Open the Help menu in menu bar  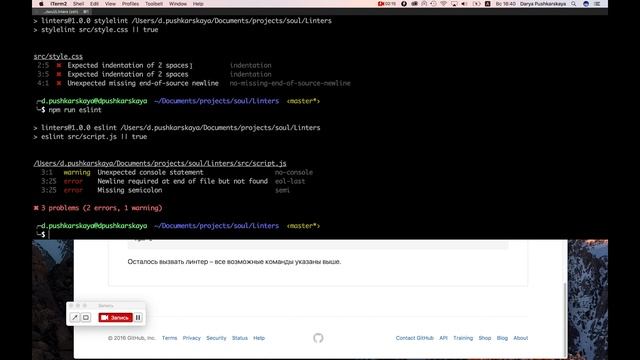198,4
